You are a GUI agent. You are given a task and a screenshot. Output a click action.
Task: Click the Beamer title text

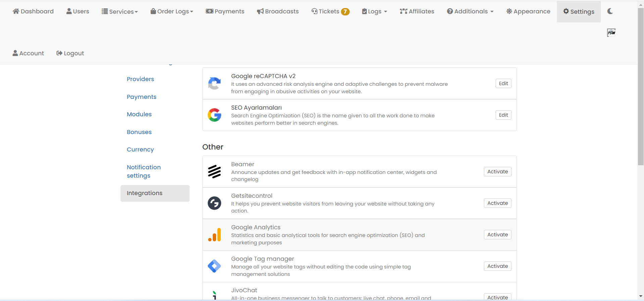point(243,164)
